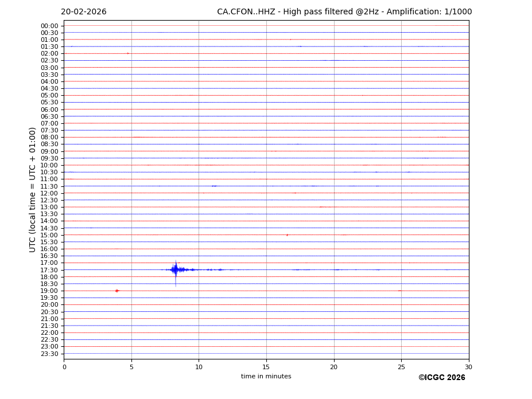Click the date label 20-02-2026
The width and height of the screenshot is (532, 399).
84,12
